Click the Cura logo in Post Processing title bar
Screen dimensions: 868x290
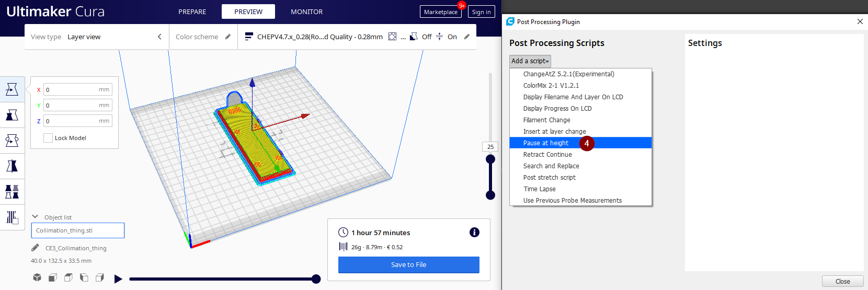510,21
